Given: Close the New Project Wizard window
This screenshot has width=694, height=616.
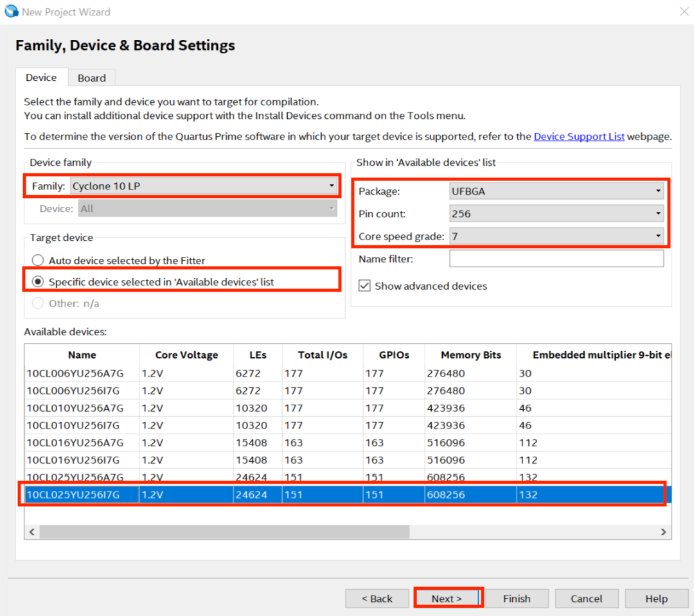Looking at the screenshot, I should (x=683, y=12).
